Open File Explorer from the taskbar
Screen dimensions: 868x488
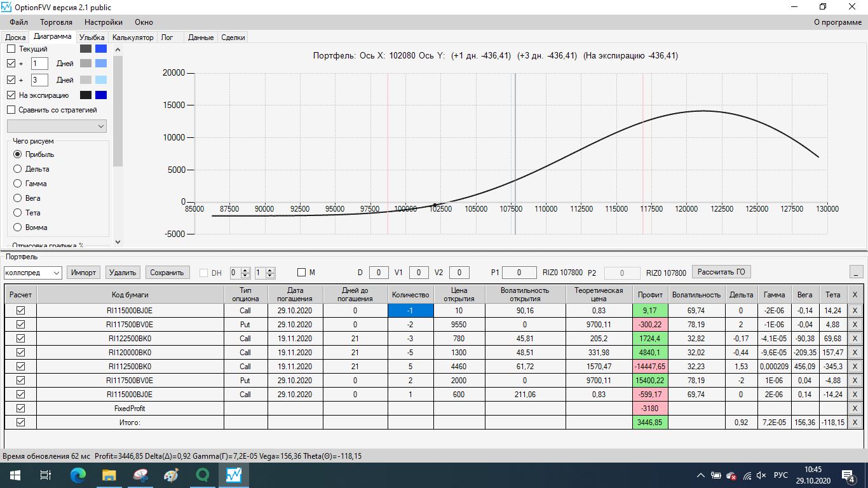(x=109, y=475)
